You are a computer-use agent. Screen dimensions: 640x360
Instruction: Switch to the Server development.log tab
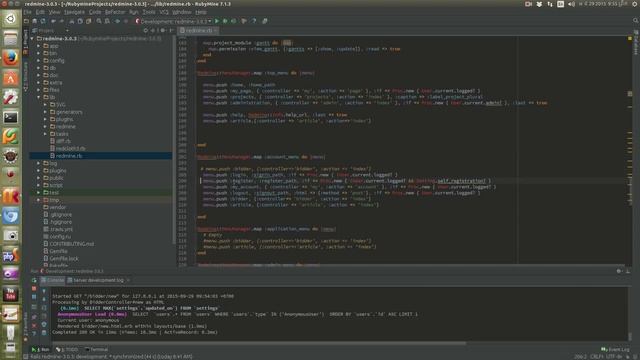(98, 280)
